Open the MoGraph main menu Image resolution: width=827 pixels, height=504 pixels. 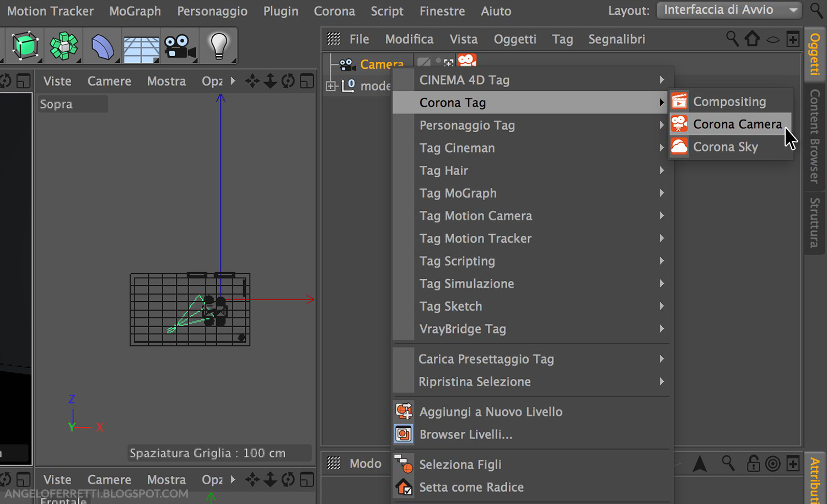pos(135,11)
